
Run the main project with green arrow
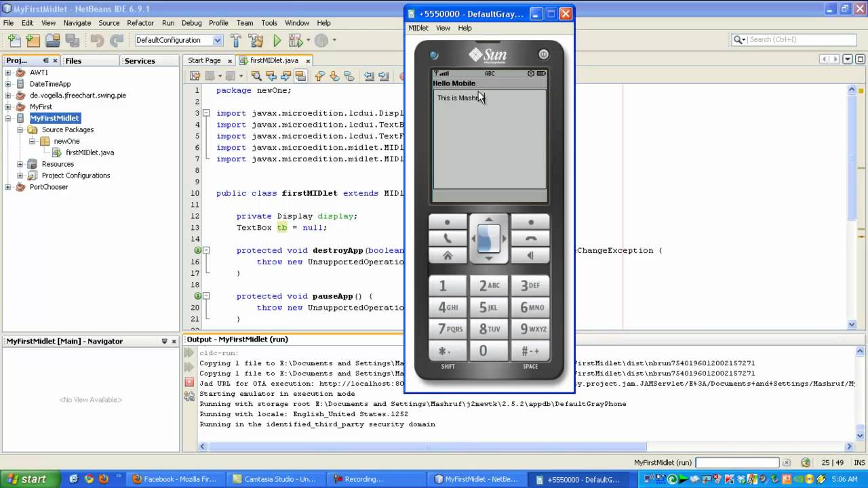click(x=277, y=41)
